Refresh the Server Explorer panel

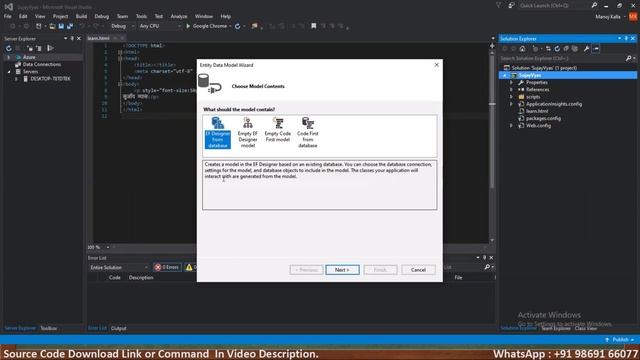tap(9, 48)
